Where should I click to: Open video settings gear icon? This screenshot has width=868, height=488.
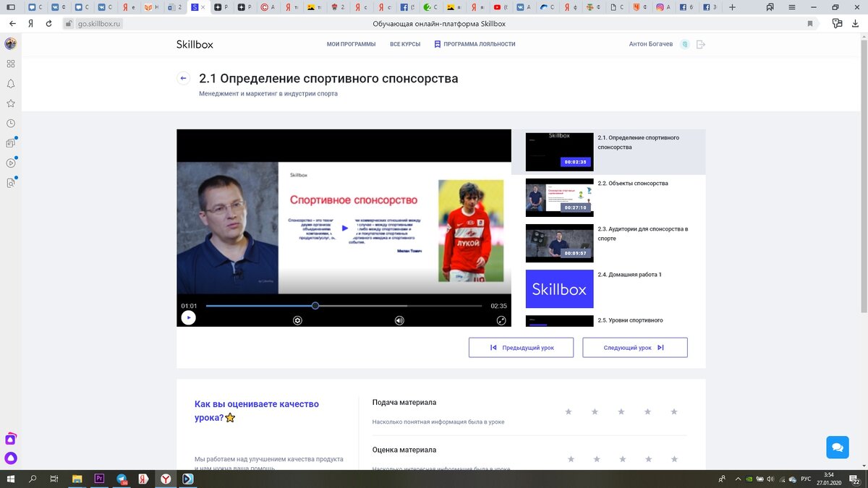click(x=297, y=320)
